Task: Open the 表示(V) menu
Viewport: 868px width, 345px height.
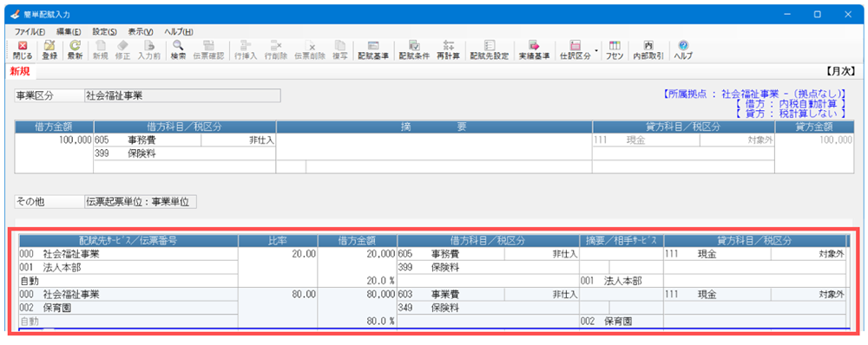Action: point(141,31)
